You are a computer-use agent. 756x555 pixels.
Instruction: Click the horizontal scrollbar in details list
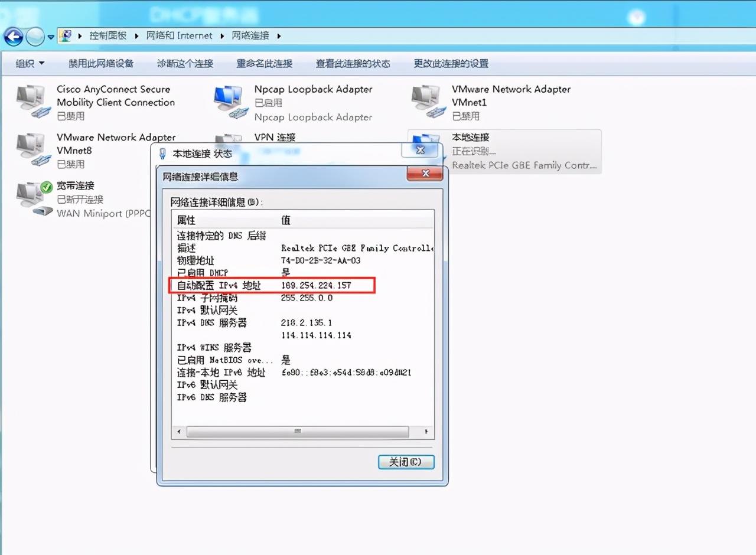pos(298,432)
